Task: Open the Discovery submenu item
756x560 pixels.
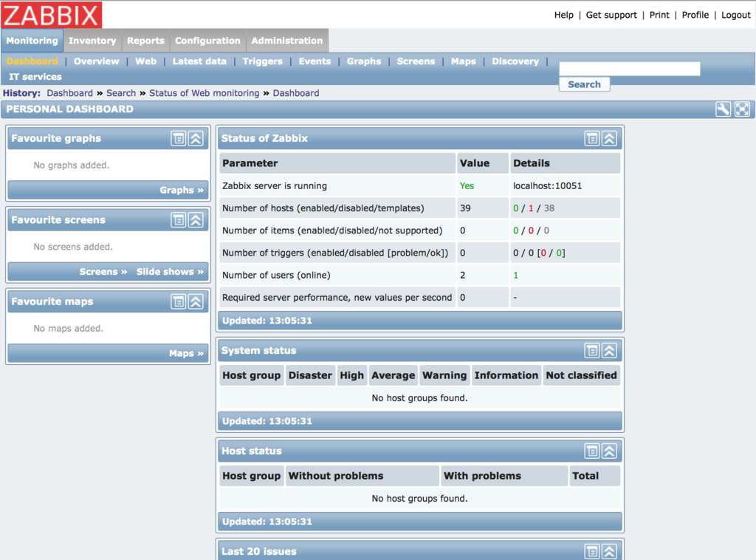Action: pyautogui.click(x=515, y=61)
